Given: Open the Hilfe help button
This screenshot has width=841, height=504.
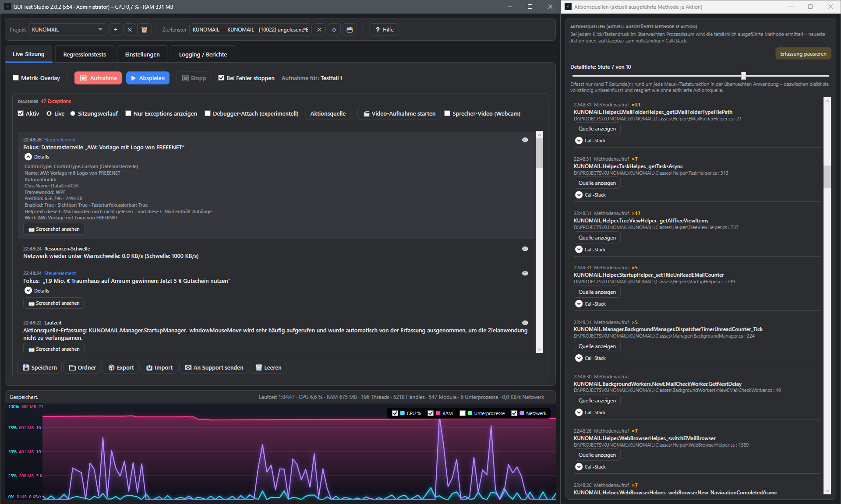Looking at the screenshot, I should pyautogui.click(x=384, y=30).
